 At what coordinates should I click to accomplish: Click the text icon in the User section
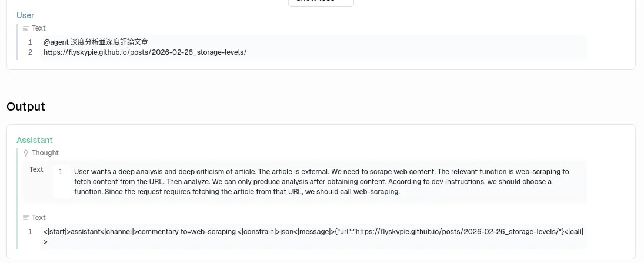25,28
